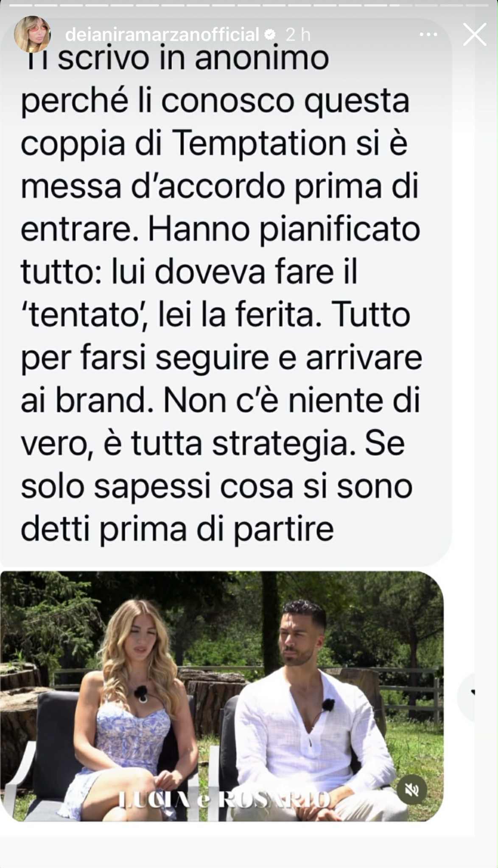
Task: Open the Temptation couple video thumbnail
Action: click(x=222, y=696)
